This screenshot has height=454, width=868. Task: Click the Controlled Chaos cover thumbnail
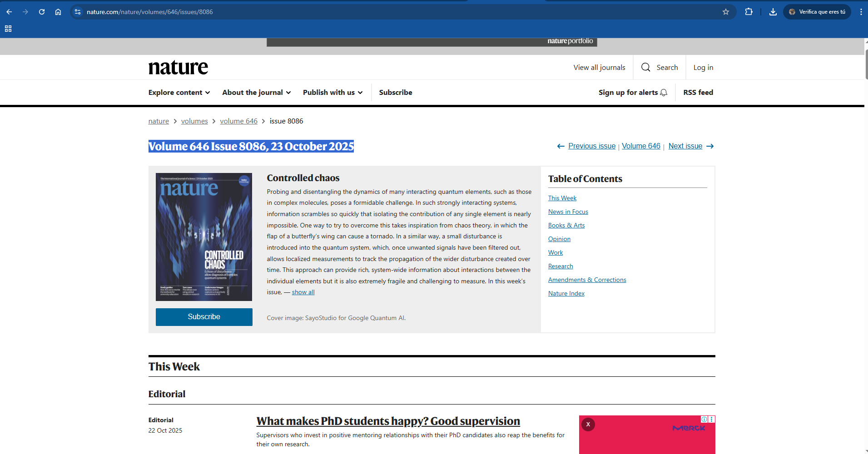point(203,237)
